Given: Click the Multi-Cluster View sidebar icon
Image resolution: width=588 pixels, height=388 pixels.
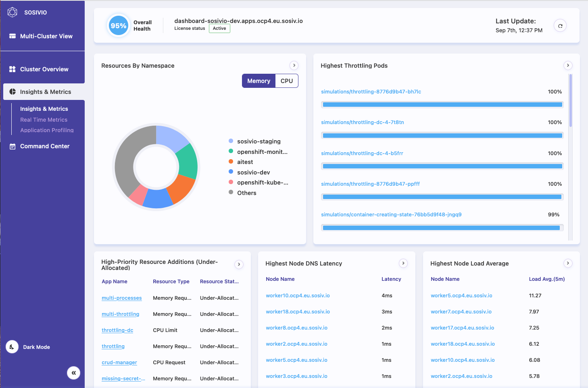Looking at the screenshot, I should pyautogui.click(x=13, y=36).
